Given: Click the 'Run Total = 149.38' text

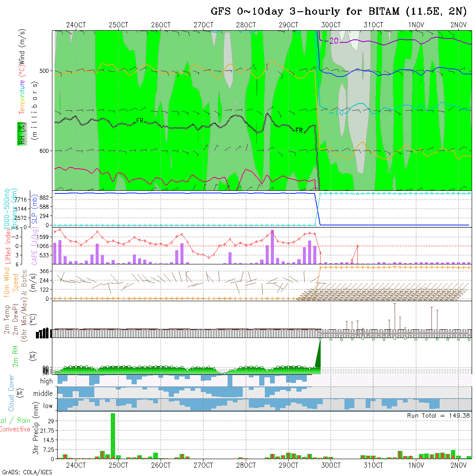Looking at the screenshot, I should [x=438, y=415].
